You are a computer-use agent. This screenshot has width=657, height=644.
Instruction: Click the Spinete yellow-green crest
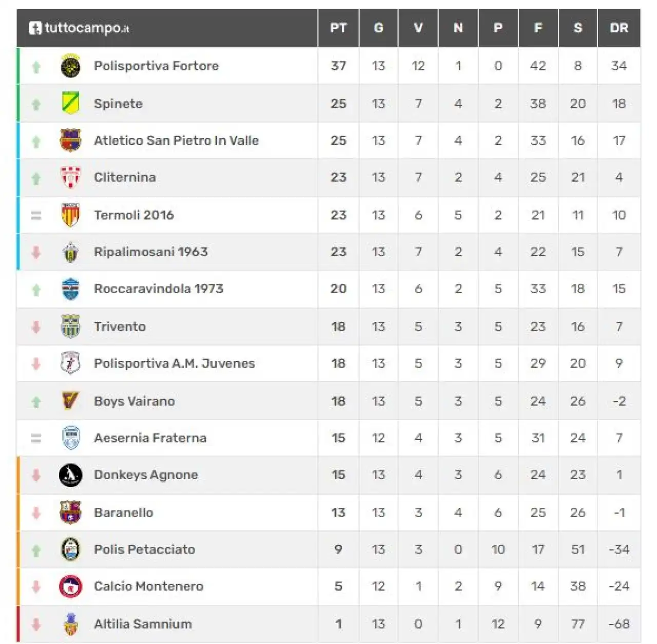pyautogui.click(x=70, y=103)
